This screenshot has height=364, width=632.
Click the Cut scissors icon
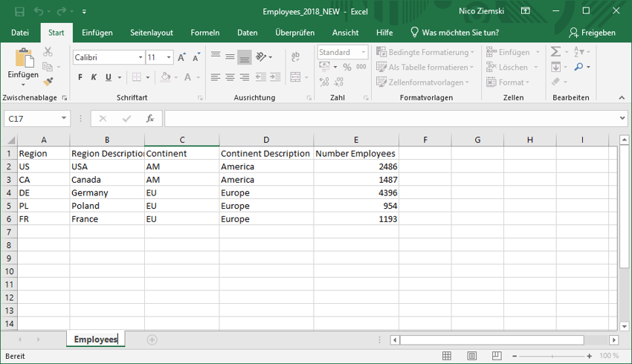pos(48,52)
